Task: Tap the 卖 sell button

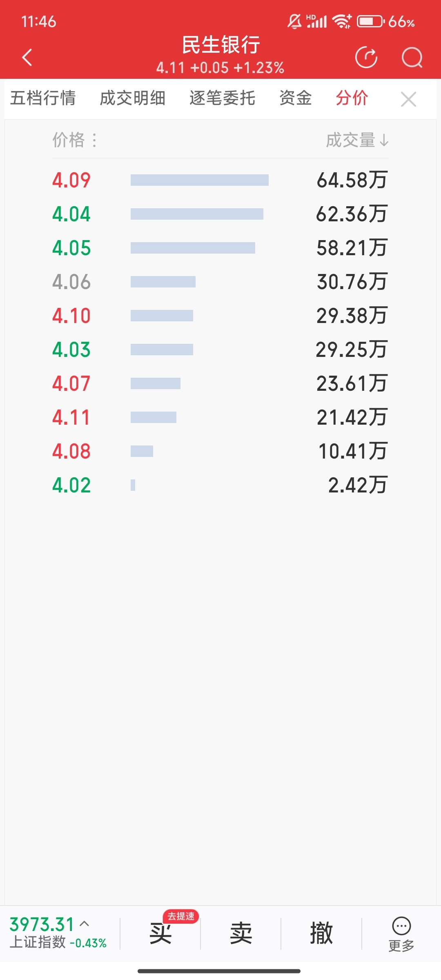Action: click(x=241, y=933)
